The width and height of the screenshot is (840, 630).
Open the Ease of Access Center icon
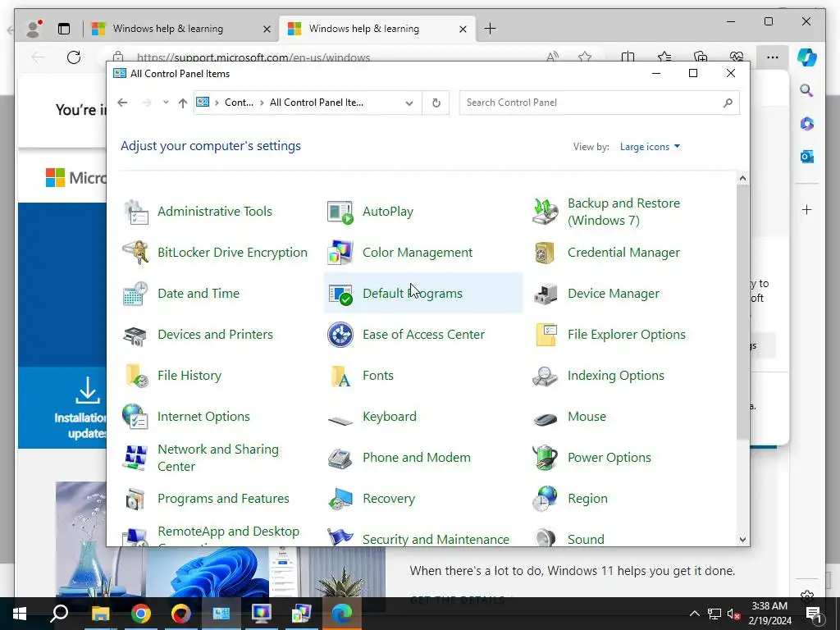(x=340, y=335)
